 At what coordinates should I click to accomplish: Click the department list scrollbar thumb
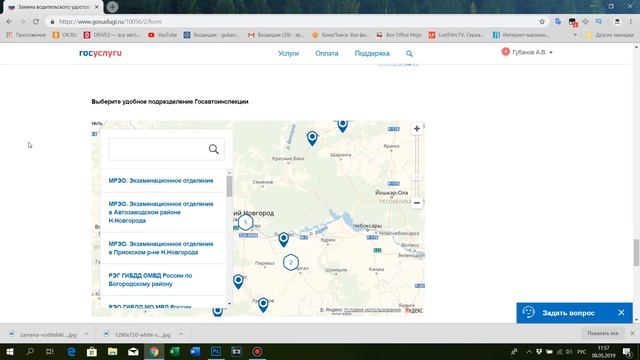tap(229, 186)
